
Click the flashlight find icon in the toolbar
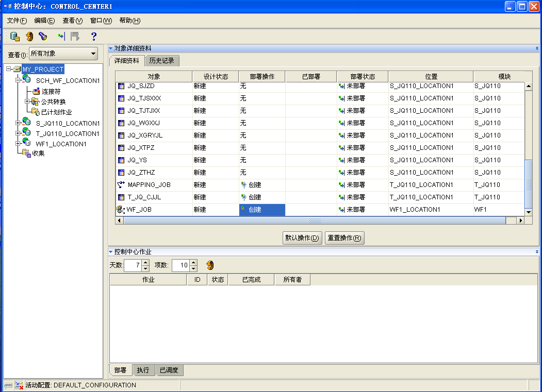click(x=43, y=36)
